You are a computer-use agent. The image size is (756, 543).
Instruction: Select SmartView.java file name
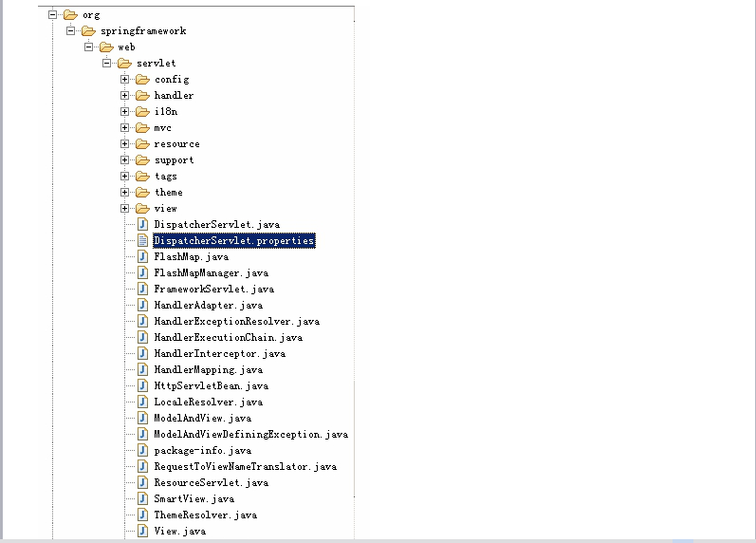point(194,499)
